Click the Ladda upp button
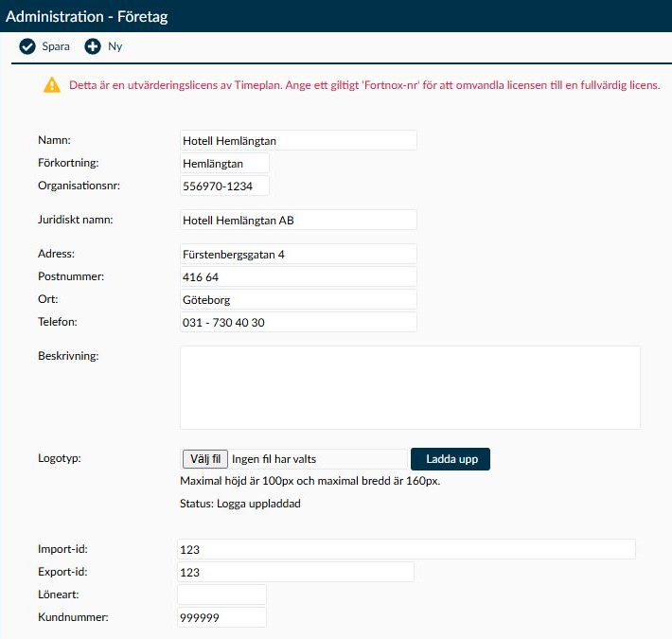This screenshot has height=639, width=672. click(x=451, y=459)
